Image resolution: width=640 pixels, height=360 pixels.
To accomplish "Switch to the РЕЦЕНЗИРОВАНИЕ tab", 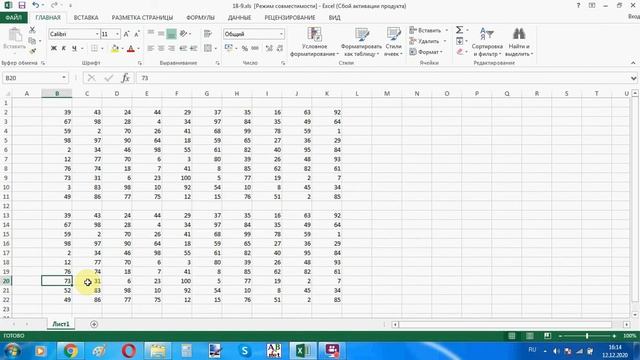I will (x=290, y=18).
